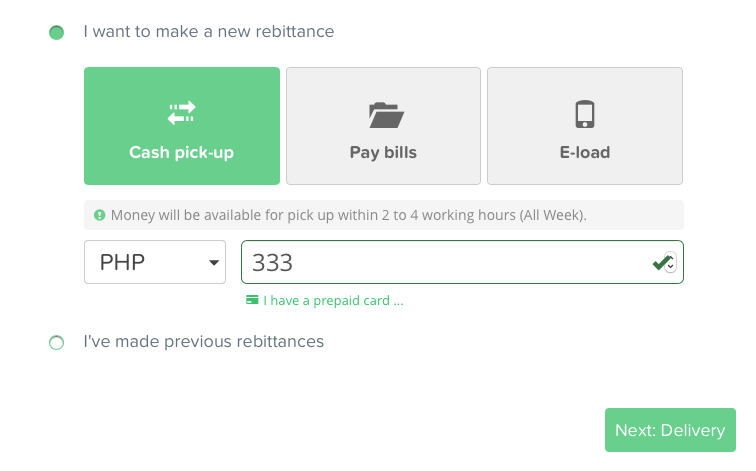This screenshot has height=471, width=756.
Task: Click the info icon in pick-up notice
Action: click(100, 215)
